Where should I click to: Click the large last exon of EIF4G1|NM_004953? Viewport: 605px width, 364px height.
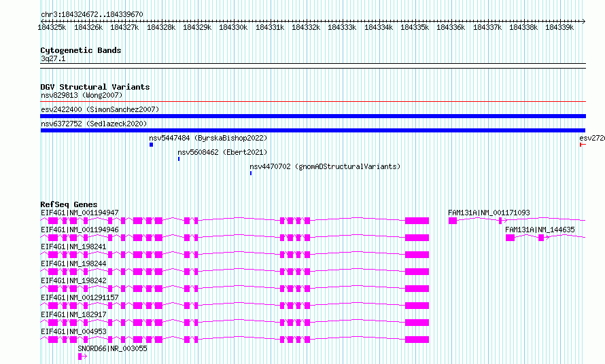(x=417, y=340)
